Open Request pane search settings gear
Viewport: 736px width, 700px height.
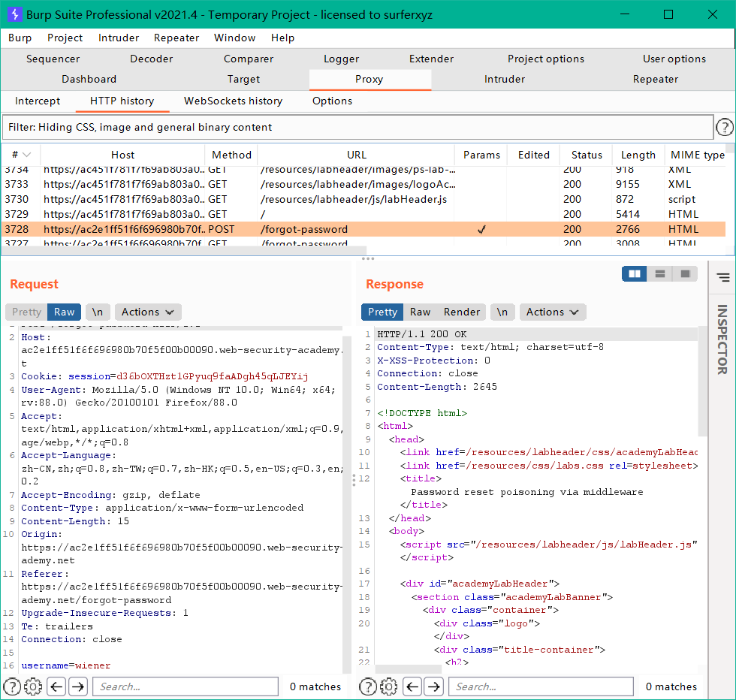click(x=33, y=686)
